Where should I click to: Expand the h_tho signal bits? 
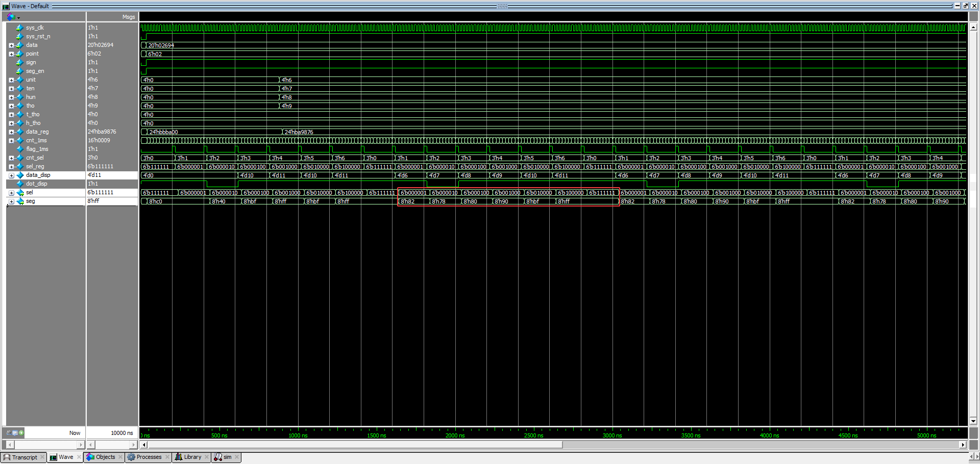pyautogui.click(x=11, y=123)
